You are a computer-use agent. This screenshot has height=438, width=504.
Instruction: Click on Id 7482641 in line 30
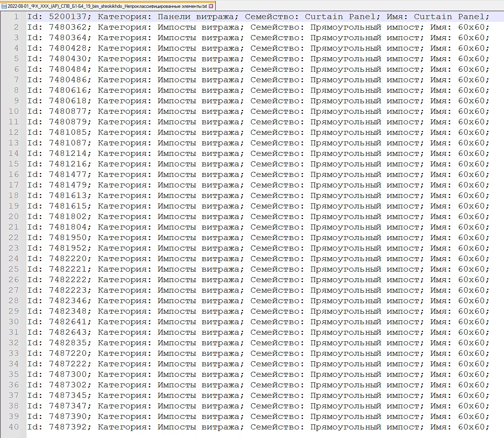pos(68,322)
